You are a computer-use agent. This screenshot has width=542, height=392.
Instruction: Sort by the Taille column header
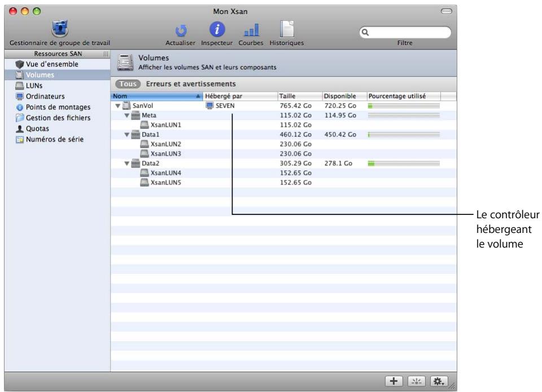point(300,96)
